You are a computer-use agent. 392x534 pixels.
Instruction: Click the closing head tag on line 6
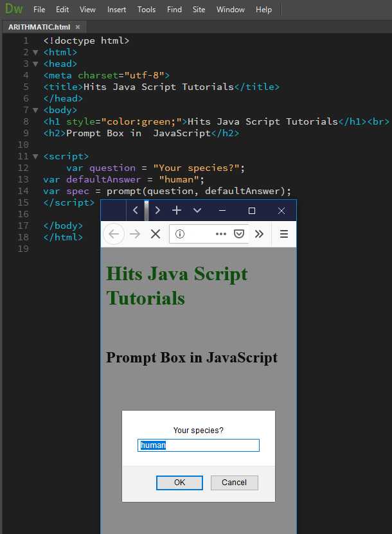point(63,99)
